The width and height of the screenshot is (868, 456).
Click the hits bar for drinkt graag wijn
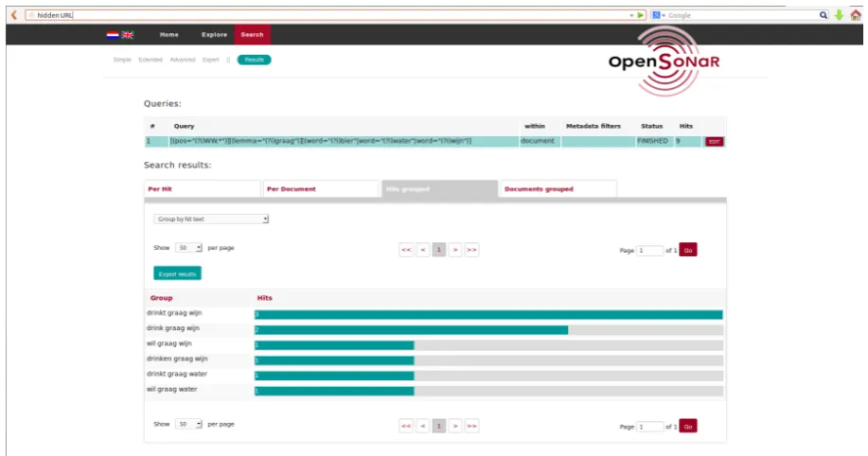[x=488, y=315]
